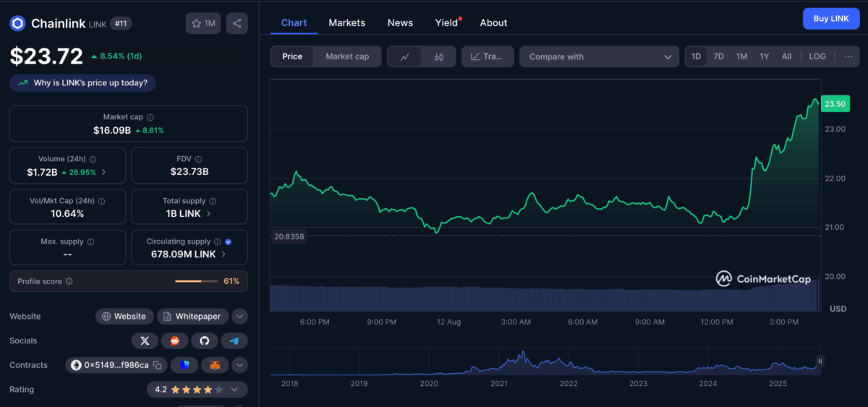
Task: Open the Website link button
Action: (x=124, y=317)
